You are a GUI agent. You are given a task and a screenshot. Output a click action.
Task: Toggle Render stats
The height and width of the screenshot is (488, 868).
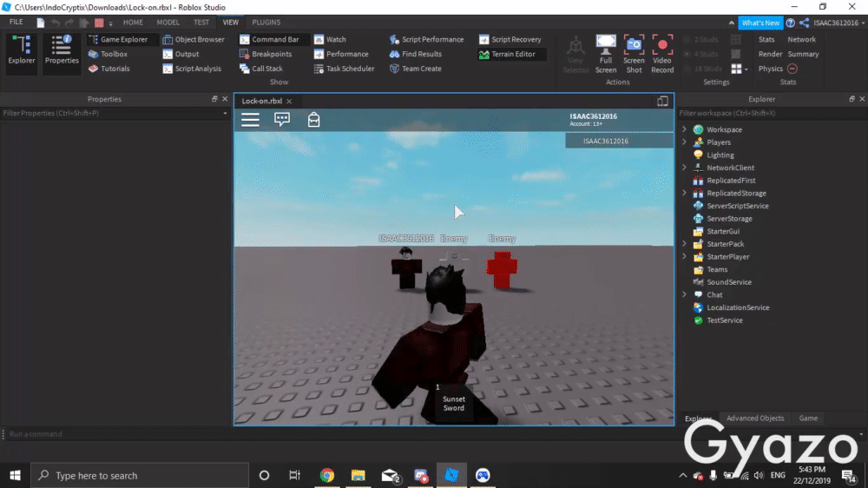(770, 55)
